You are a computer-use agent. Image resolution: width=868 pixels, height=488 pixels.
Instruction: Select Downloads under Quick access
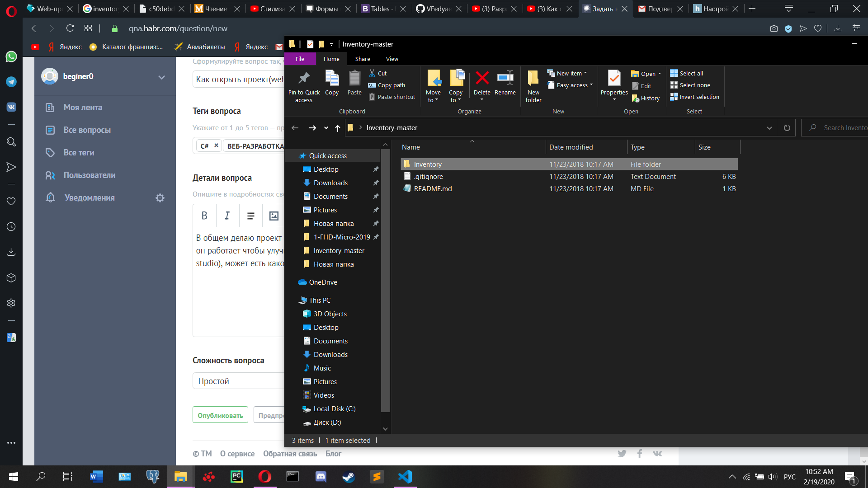[x=330, y=183]
